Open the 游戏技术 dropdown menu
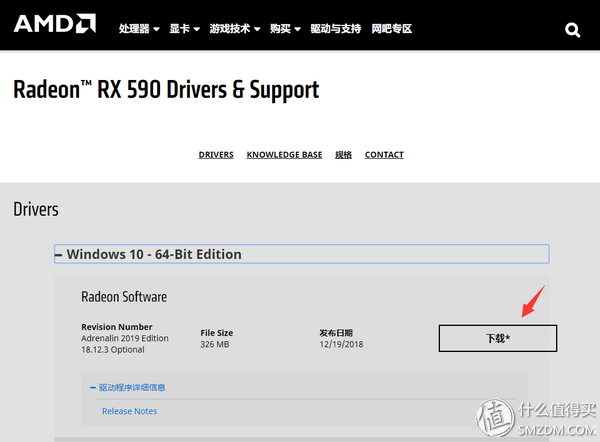 235,29
